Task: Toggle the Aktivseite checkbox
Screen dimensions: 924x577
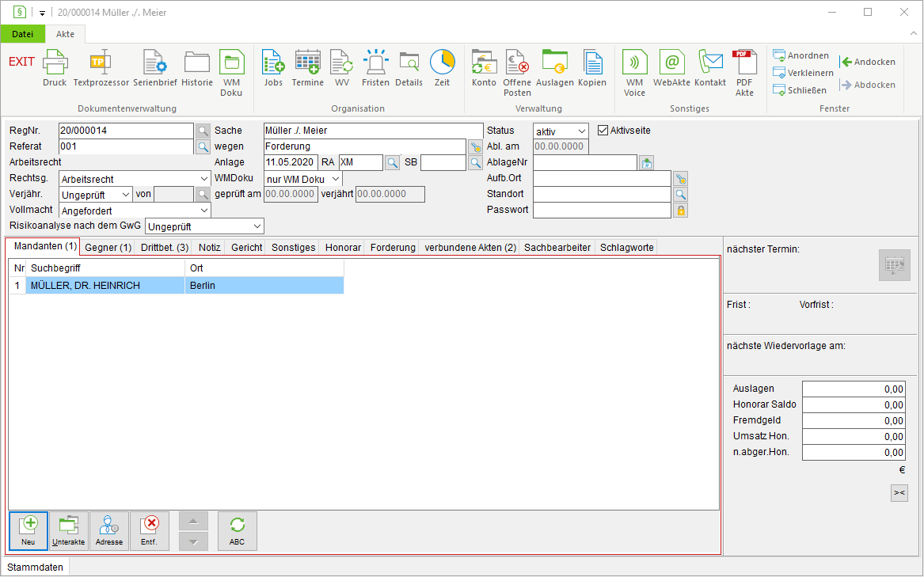Action: (603, 131)
